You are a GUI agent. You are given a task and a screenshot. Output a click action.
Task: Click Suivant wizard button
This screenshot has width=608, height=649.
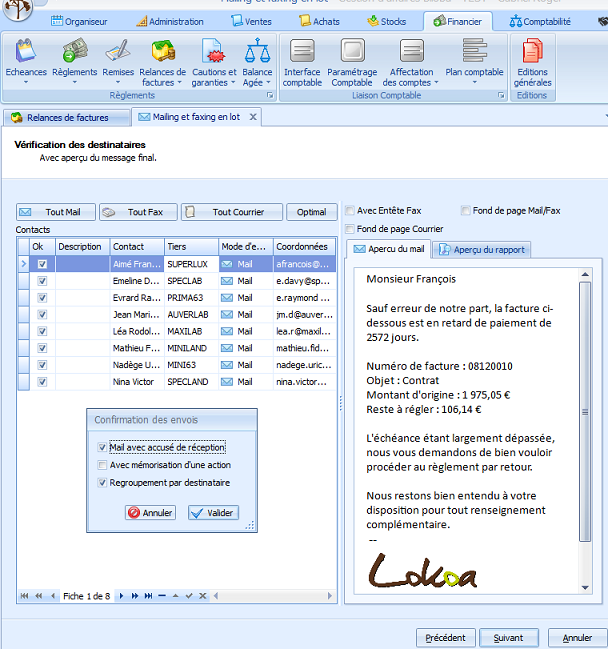click(x=509, y=638)
